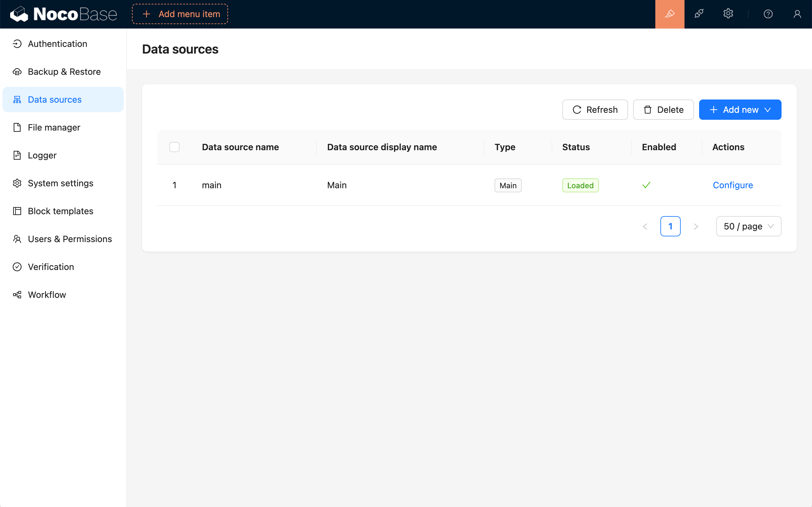Open the help question mark icon

768,14
